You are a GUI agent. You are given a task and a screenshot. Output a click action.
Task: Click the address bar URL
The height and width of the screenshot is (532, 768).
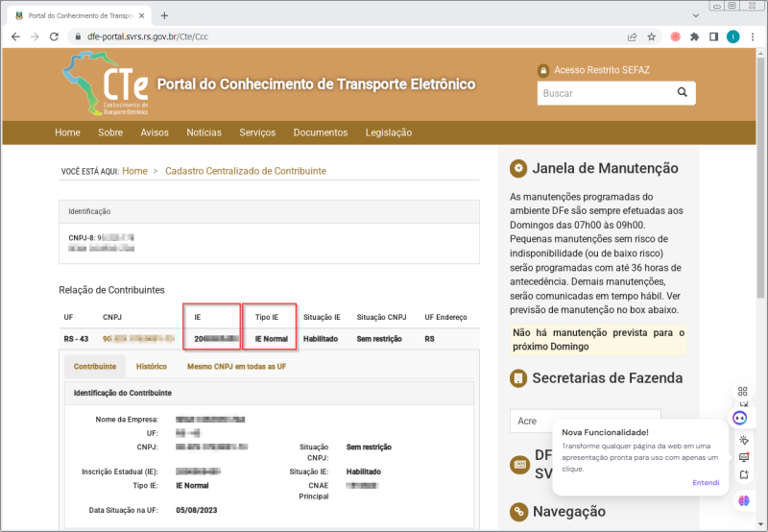coord(148,36)
